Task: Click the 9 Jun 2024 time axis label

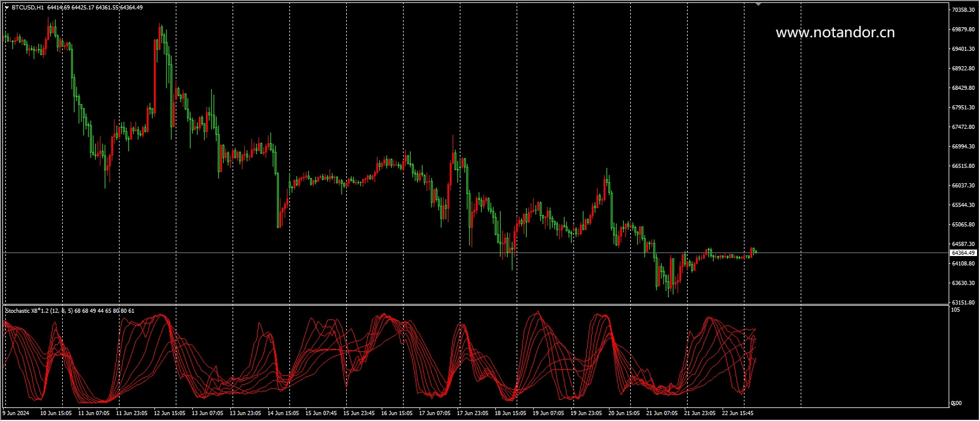Action: 17,413
